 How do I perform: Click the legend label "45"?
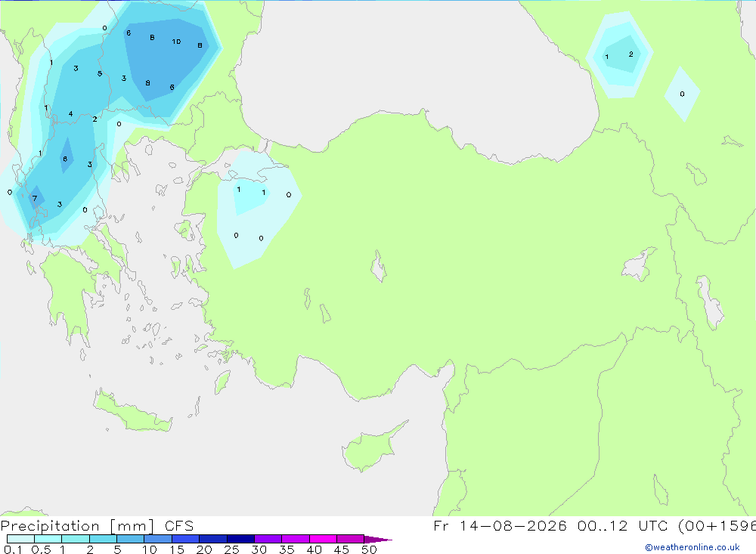coord(342,549)
